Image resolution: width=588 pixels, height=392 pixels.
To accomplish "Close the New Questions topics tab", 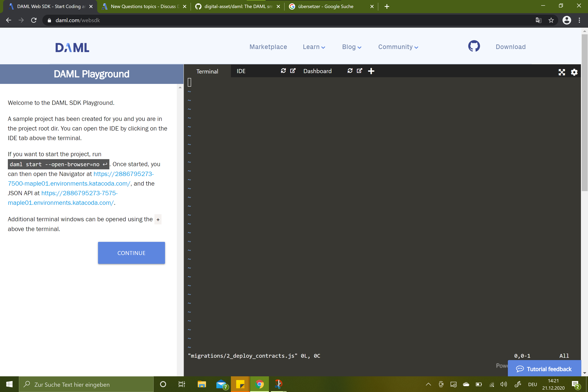I will pyautogui.click(x=184, y=6).
